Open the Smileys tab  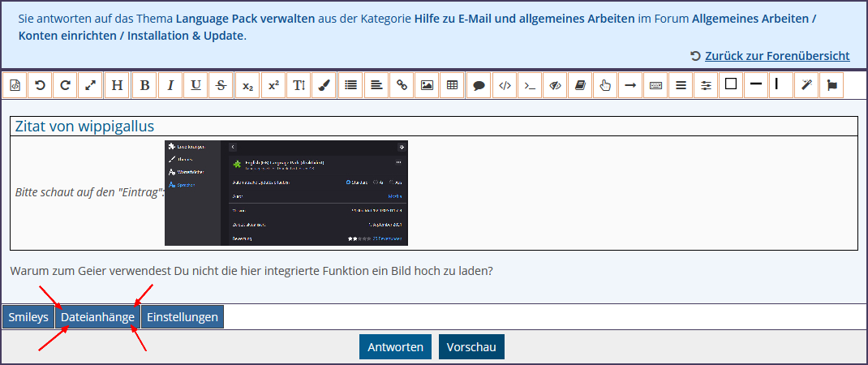click(28, 317)
